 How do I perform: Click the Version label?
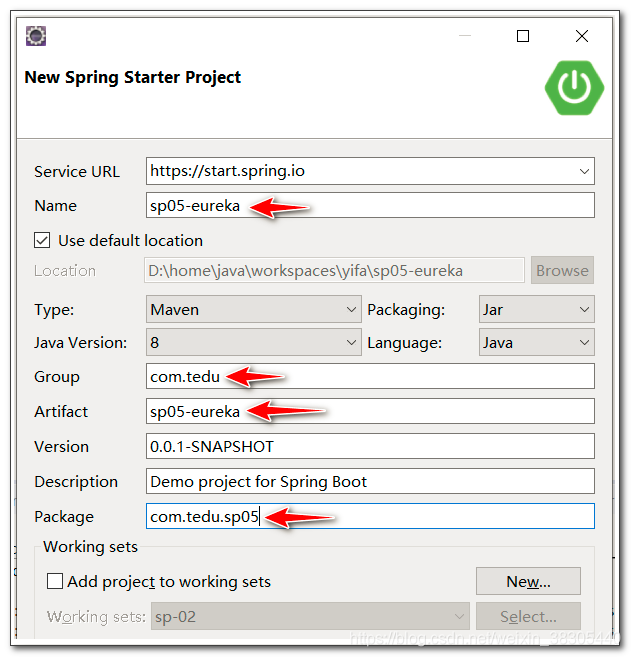pyautogui.click(x=62, y=447)
